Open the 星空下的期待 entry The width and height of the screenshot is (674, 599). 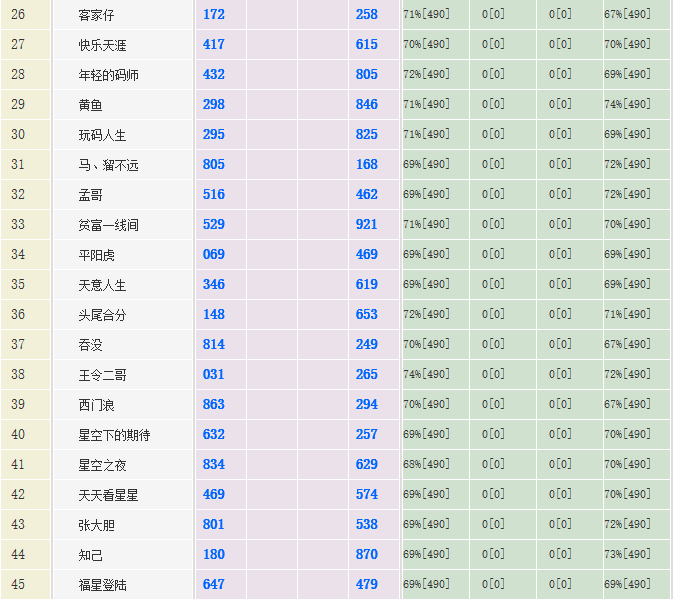click(x=114, y=435)
